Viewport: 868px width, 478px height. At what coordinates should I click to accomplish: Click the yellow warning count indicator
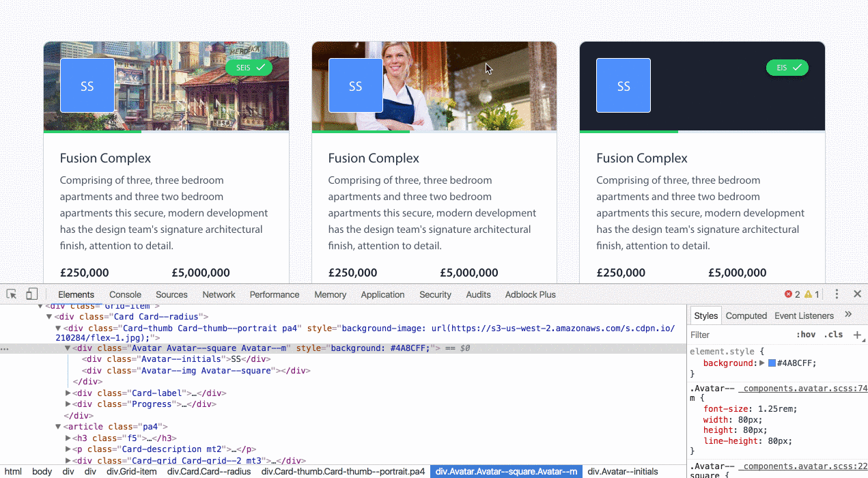click(x=812, y=294)
